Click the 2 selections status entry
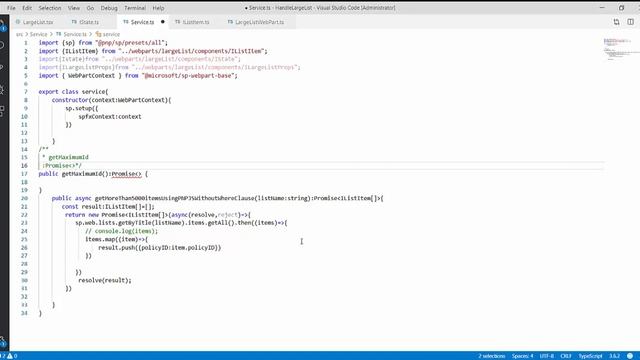Image resolution: width=640 pixels, height=360 pixels. tap(491, 356)
